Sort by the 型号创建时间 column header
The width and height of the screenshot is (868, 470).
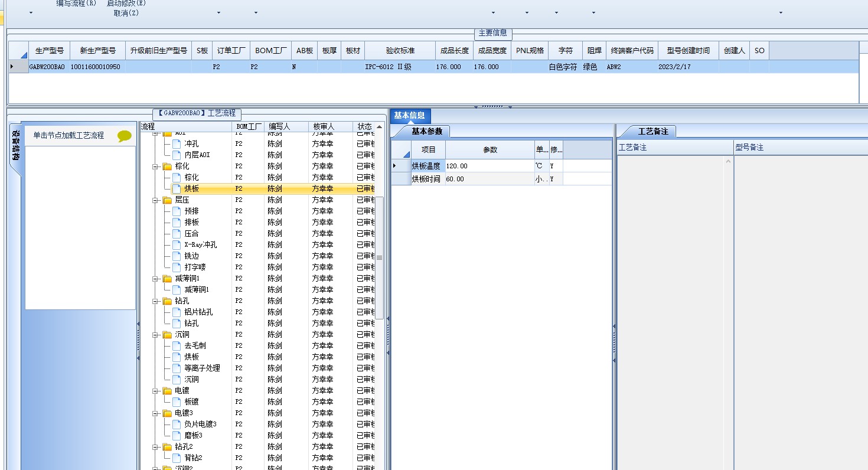[688, 51]
